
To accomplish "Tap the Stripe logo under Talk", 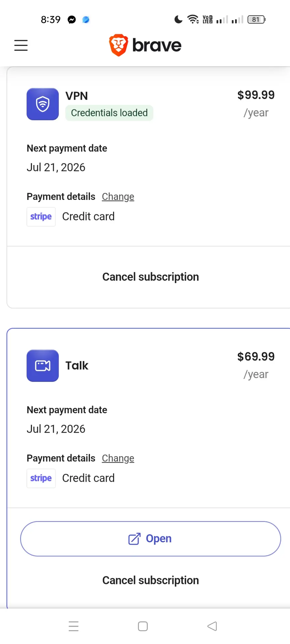I will pyautogui.click(x=41, y=478).
